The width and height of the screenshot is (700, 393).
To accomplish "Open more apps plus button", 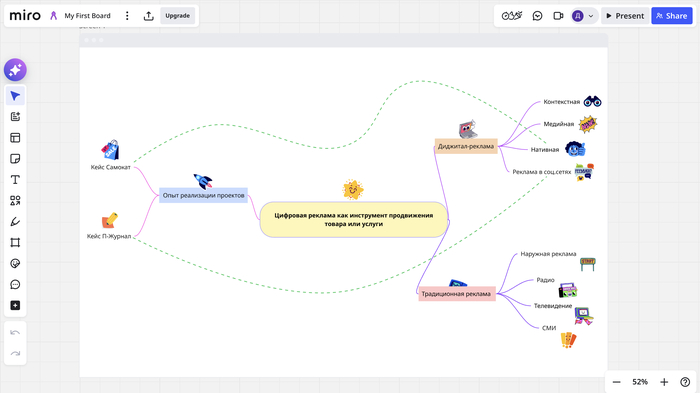I will click(15, 305).
